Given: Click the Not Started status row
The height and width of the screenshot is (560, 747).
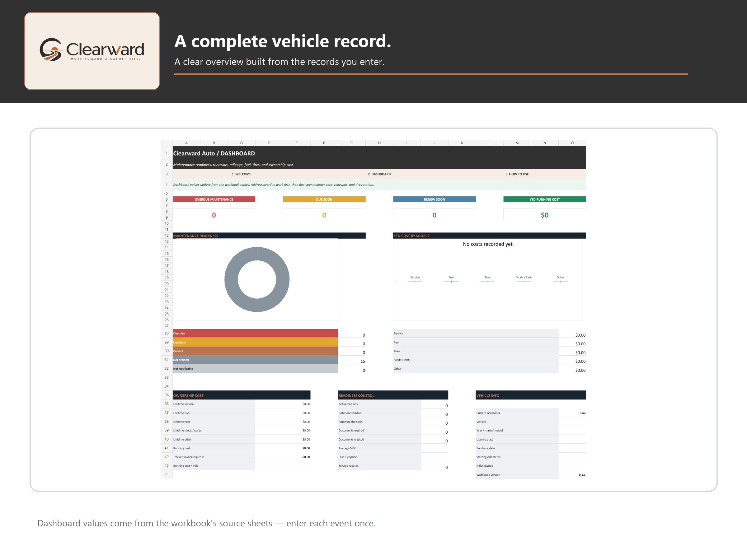Looking at the screenshot, I should tap(255, 360).
